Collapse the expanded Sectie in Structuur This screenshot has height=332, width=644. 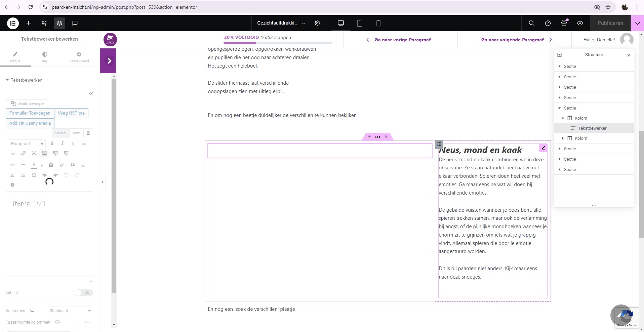560,108
